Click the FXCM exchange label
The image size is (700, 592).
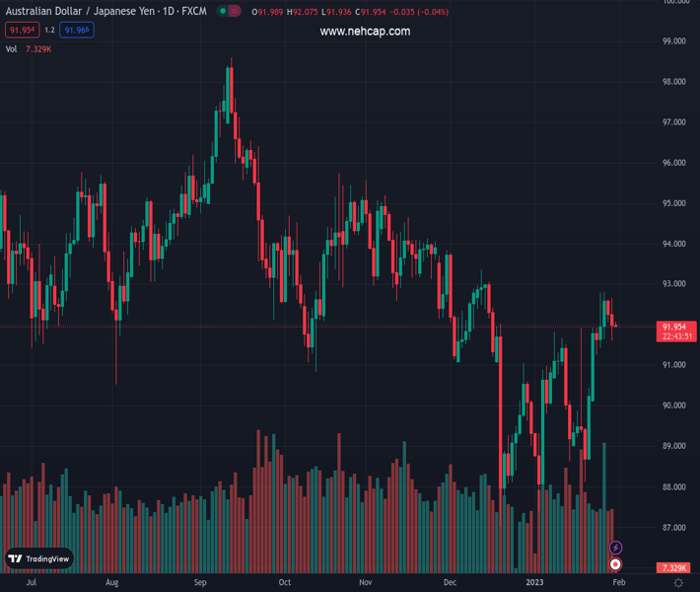click(193, 12)
